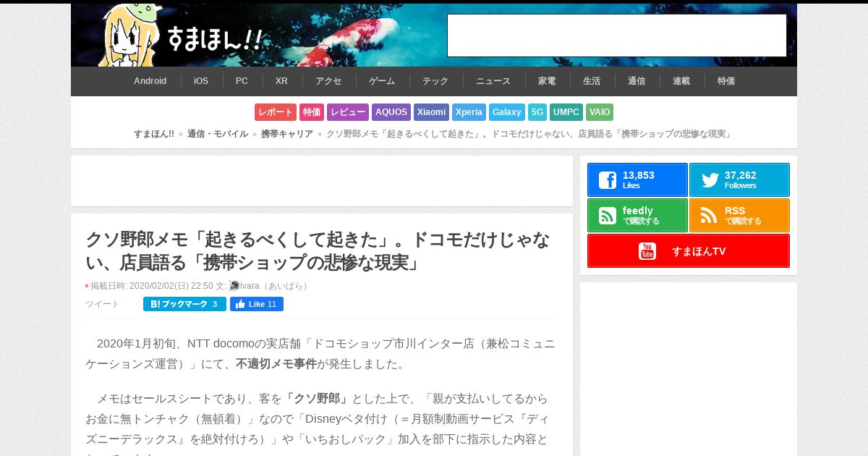Open the 特価 menu item in nav bar
The image size is (868, 456).
[x=726, y=81]
